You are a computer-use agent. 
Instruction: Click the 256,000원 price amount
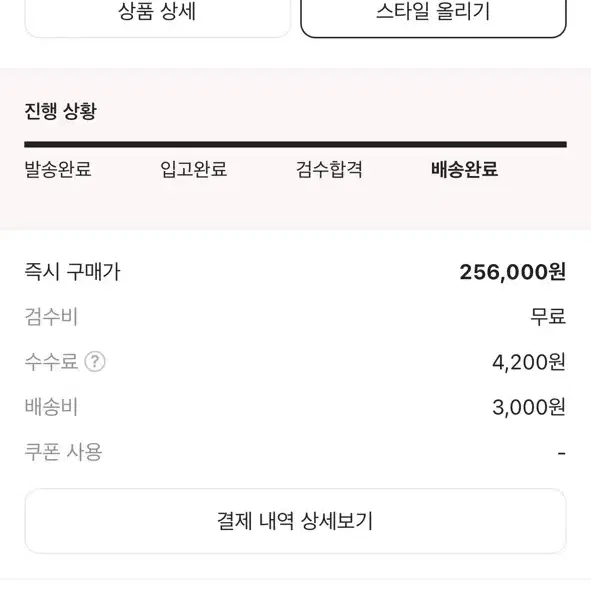pos(513,272)
